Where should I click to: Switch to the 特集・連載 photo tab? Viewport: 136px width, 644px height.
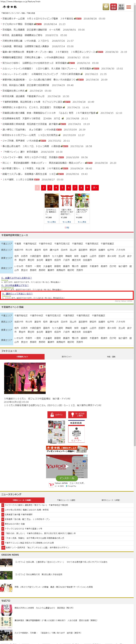111,356
